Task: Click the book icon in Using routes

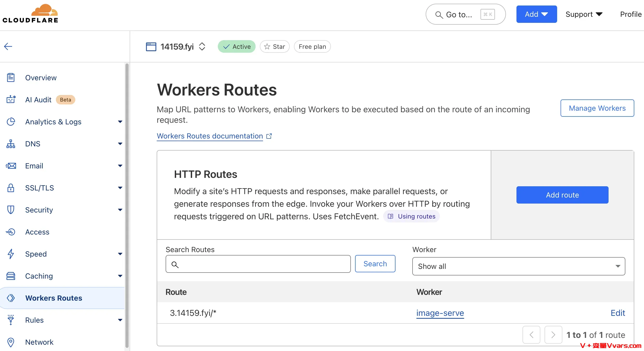Action: pos(391,216)
